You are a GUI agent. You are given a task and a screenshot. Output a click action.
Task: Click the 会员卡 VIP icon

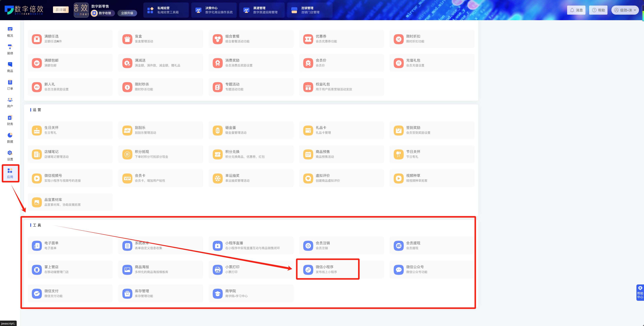coord(127,178)
